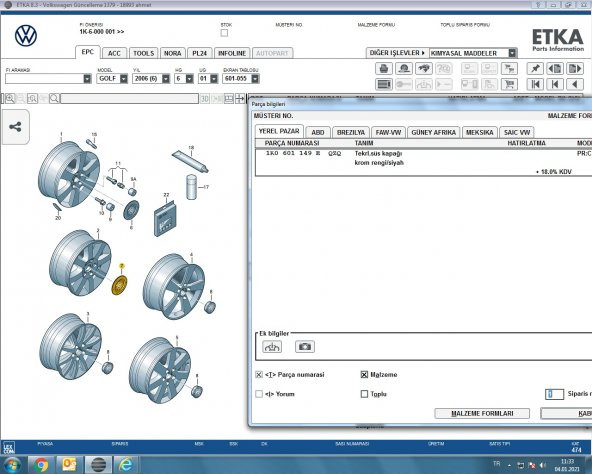Click the print icon in the toolbar

[384, 69]
